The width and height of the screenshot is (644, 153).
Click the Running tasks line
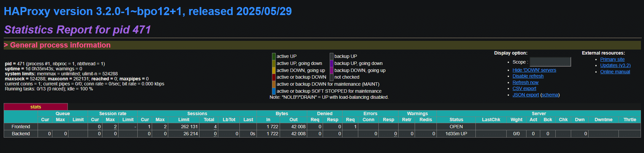click(x=49, y=89)
